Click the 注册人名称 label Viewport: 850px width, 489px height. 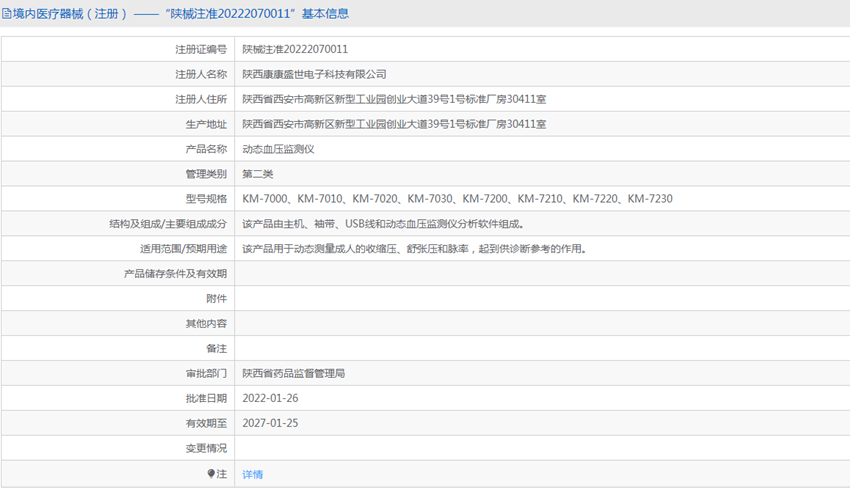coord(201,74)
